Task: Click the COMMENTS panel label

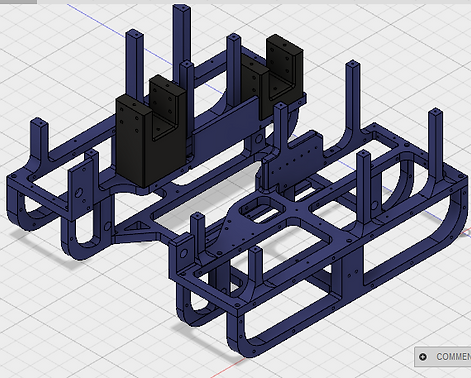Action: click(453, 357)
